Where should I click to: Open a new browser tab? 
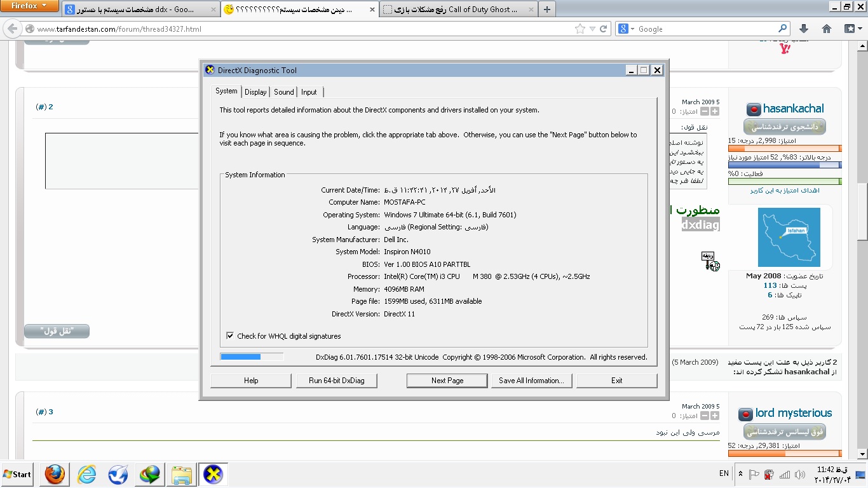[x=547, y=10]
